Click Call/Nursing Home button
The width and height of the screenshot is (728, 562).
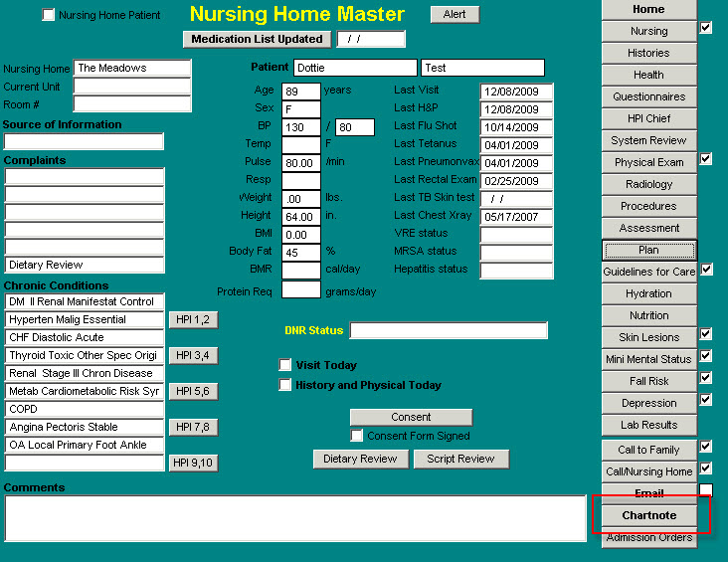(649, 471)
